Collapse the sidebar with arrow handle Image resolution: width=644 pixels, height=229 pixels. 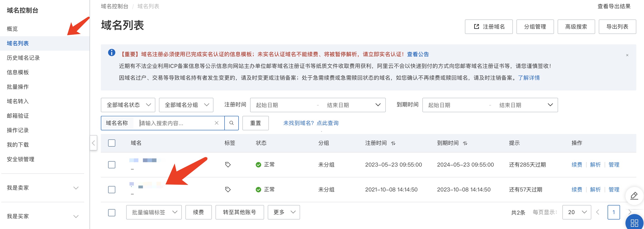coord(93,143)
